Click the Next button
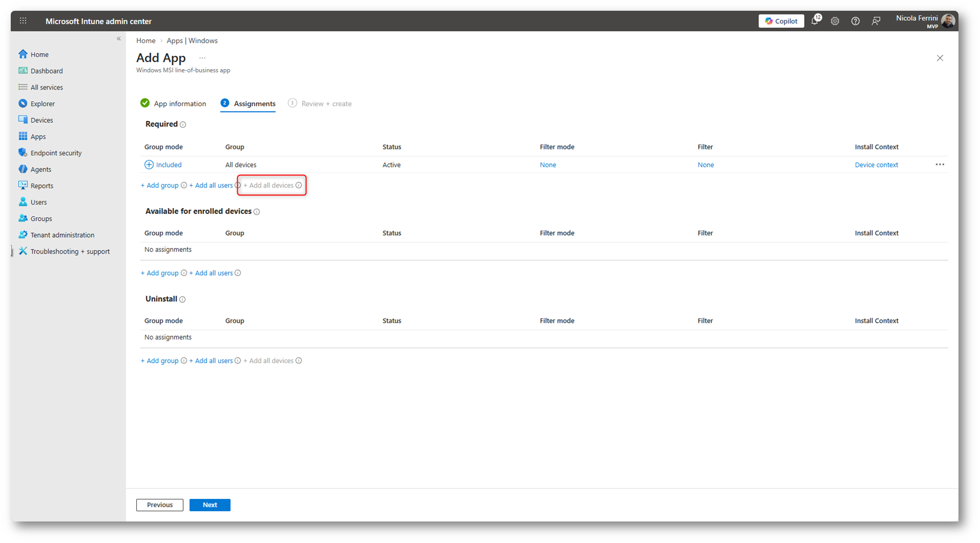The width and height of the screenshot is (980, 543). click(x=209, y=505)
